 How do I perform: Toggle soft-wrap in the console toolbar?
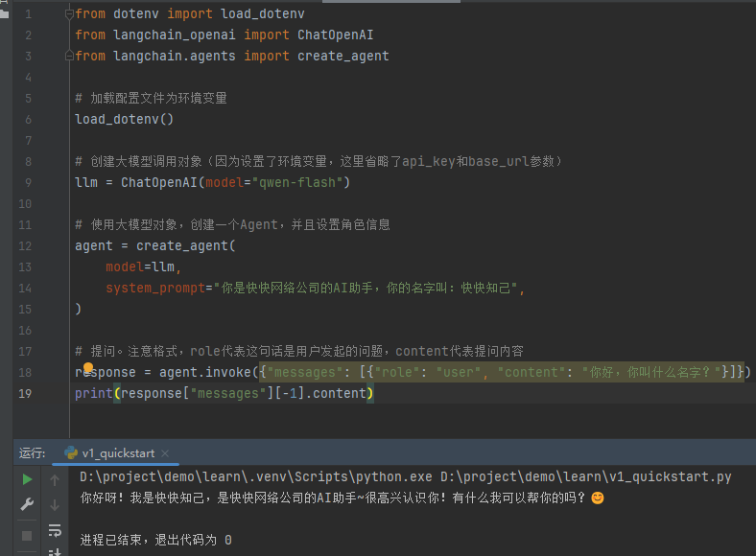click(55, 529)
